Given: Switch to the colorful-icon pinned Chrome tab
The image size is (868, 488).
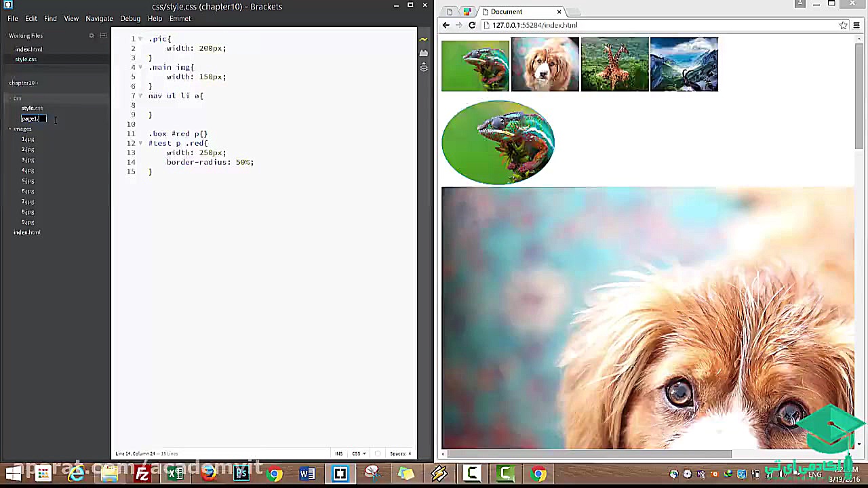Looking at the screenshot, I should click(x=467, y=12).
